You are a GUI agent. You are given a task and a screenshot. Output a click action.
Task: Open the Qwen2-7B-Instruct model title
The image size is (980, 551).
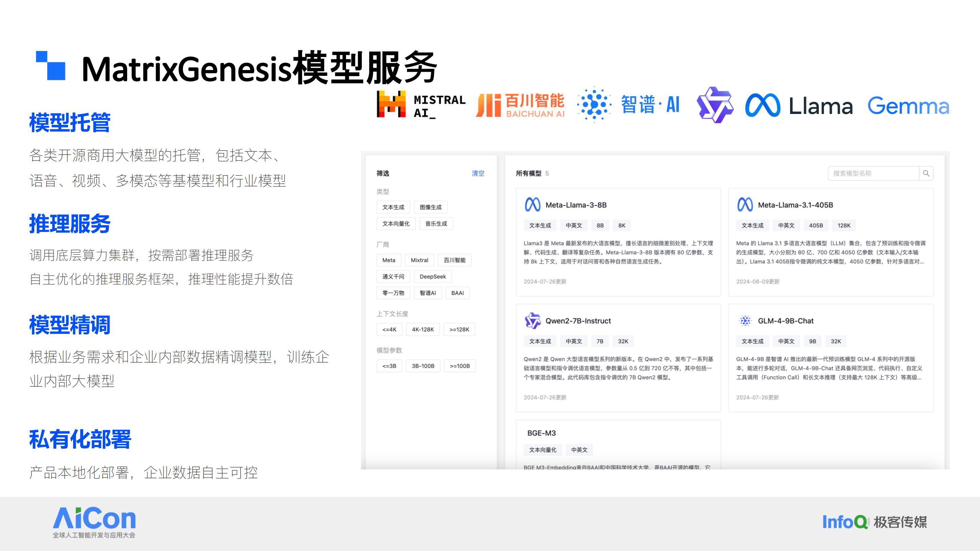pyautogui.click(x=578, y=321)
